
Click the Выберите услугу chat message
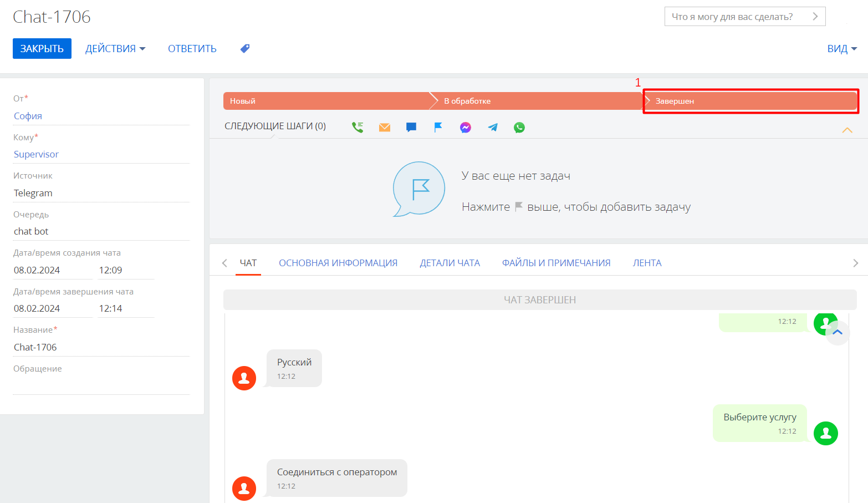pyautogui.click(x=760, y=423)
